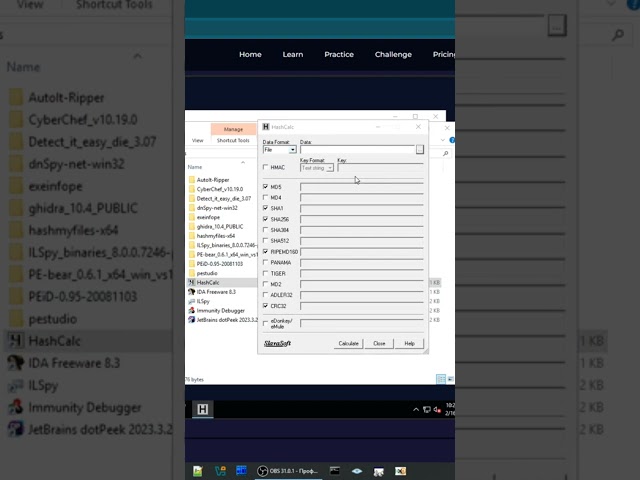
Task: Click the Explorer search magnifier icon
Action: coord(446,153)
